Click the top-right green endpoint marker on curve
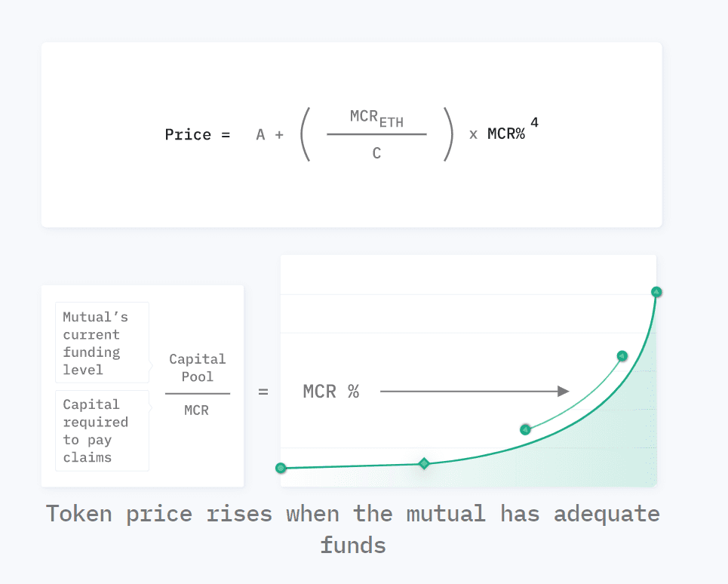728x584 pixels. [x=656, y=292]
